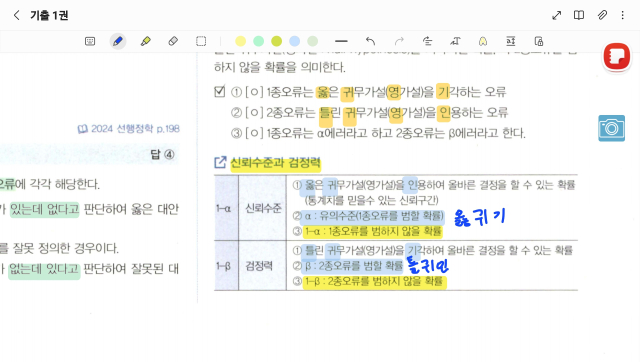
Task: Click text β : 2종오류를 범할 확률
Action: coord(353,266)
